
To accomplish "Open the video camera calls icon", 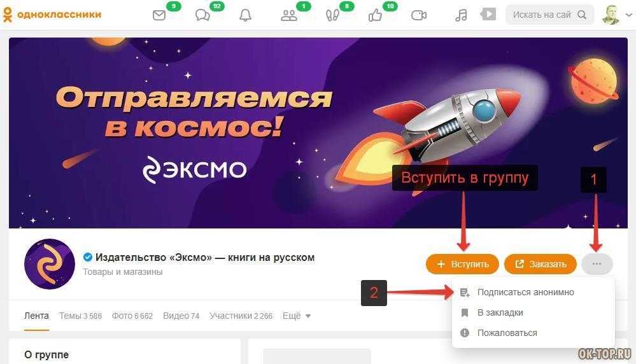I will coord(419,15).
